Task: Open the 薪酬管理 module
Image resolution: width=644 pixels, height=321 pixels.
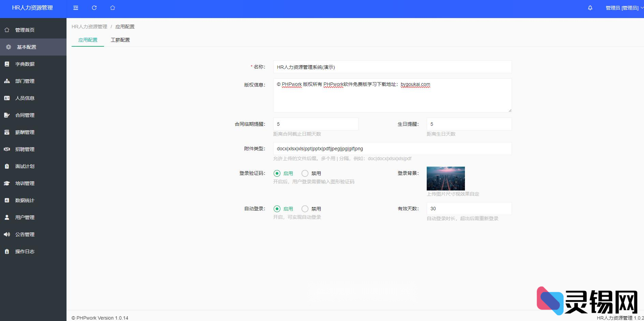Action: pyautogui.click(x=25, y=132)
